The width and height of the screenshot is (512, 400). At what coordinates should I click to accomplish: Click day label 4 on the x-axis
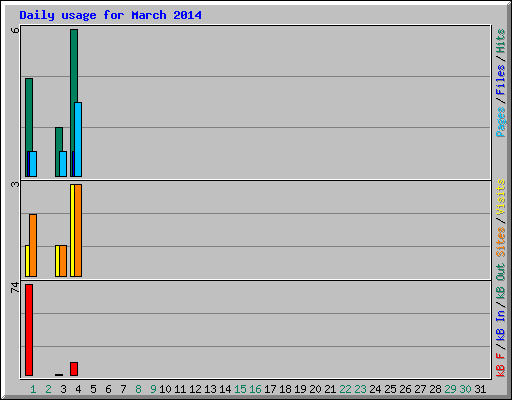click(78, 389)
